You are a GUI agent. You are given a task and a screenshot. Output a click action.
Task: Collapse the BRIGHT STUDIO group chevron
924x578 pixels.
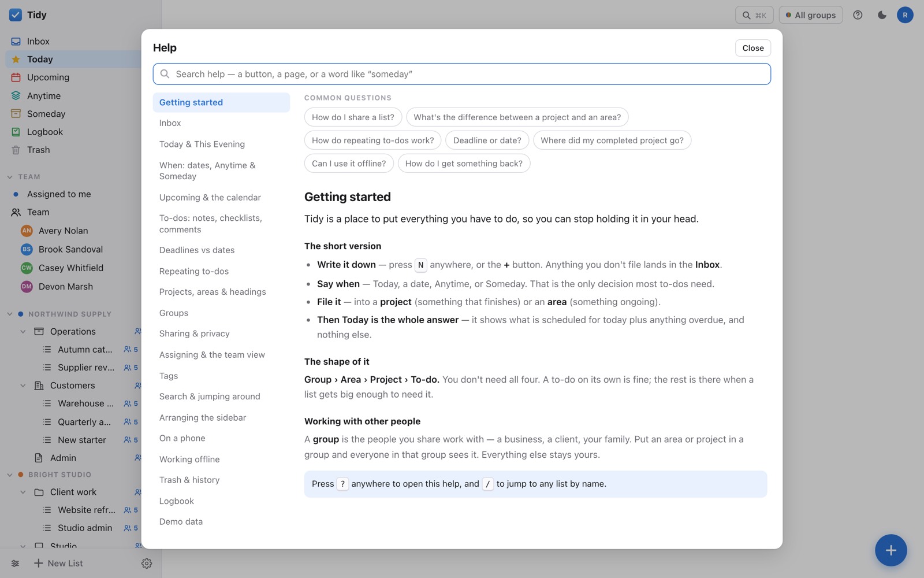10,475
